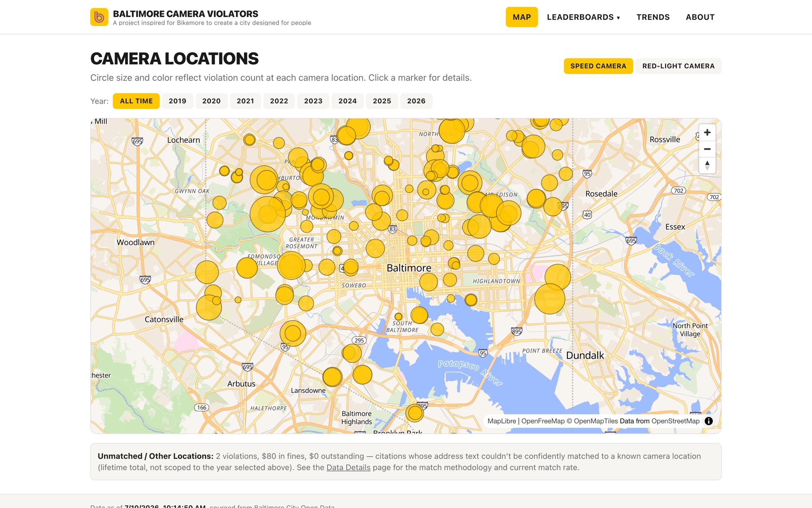Click the Arbutus map label
Image resolution: width=812 pixels, height=508 pixels.
coord(241,384)
